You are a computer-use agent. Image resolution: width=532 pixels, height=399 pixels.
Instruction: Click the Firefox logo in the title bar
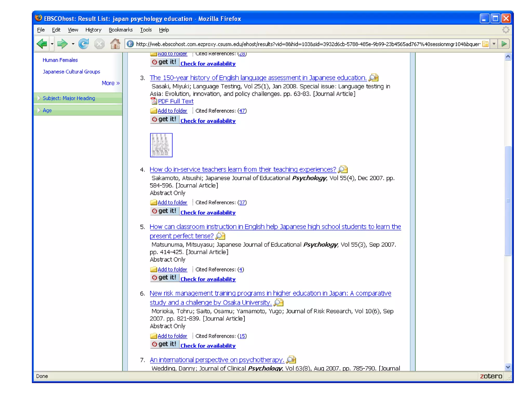(39, 18)
